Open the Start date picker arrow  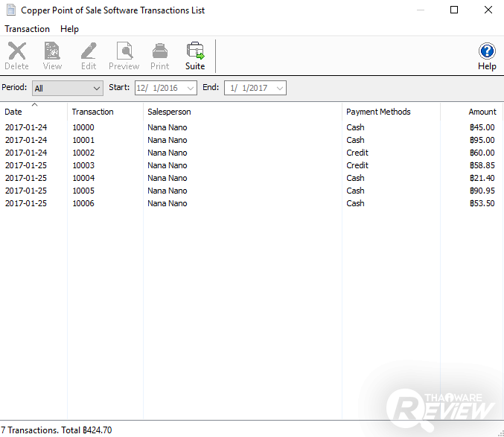pos(191,88)
